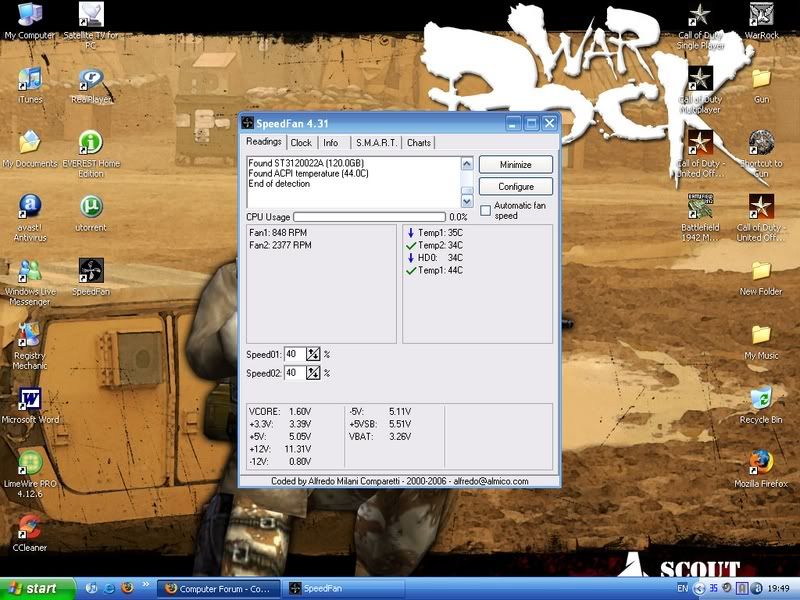Select the Fan2: 2377 RPM reading
This screenshot has width=800, height=600.
280,245
